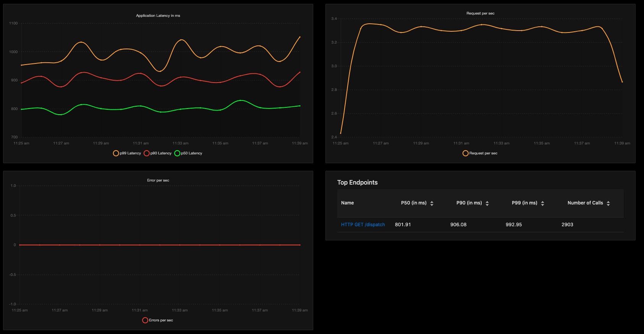Click the Top Endpoints heading
This screenshot has height=334, width=644.
(x=358, y=182)
